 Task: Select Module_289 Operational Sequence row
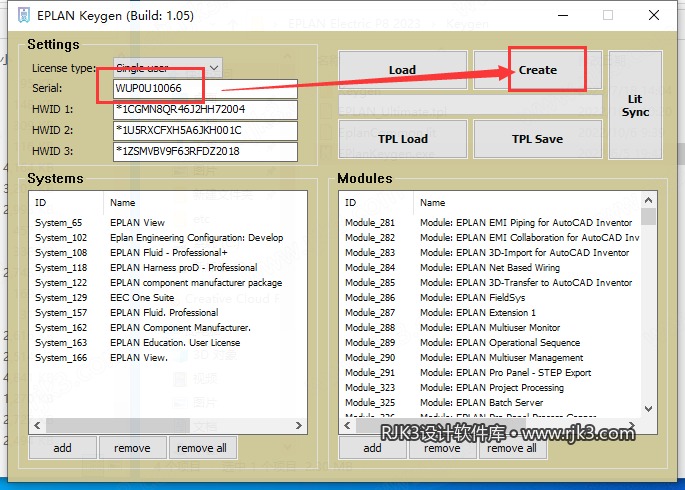(490, 342)
